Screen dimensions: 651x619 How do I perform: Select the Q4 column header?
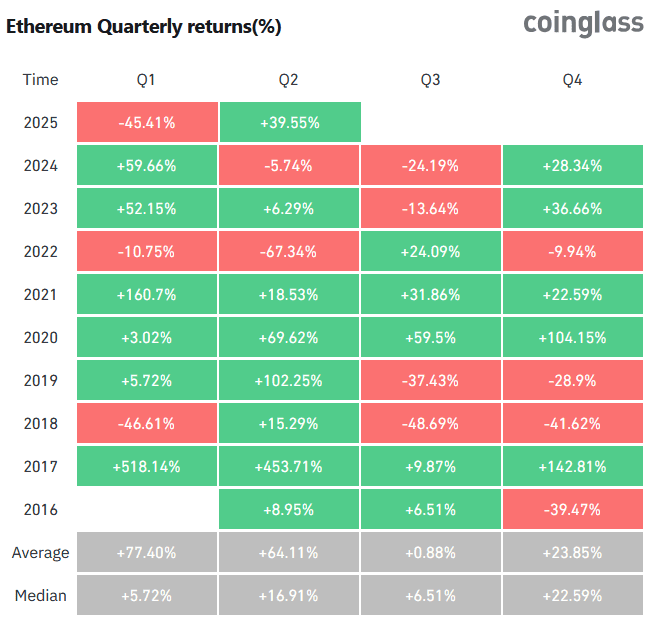pyautogui.click(x=573, y=80)
